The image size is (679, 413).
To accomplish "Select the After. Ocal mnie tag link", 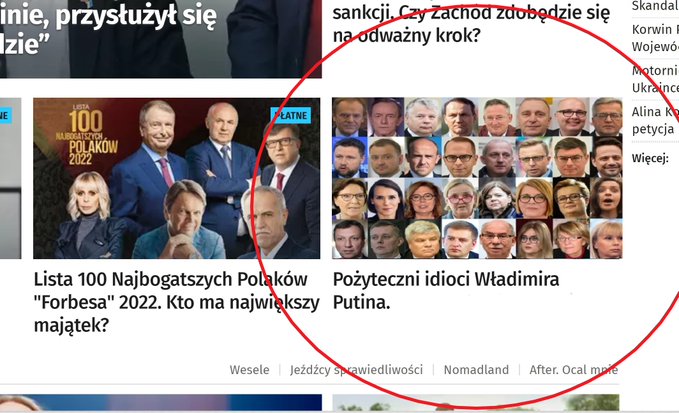I will (x=574, y=370).
